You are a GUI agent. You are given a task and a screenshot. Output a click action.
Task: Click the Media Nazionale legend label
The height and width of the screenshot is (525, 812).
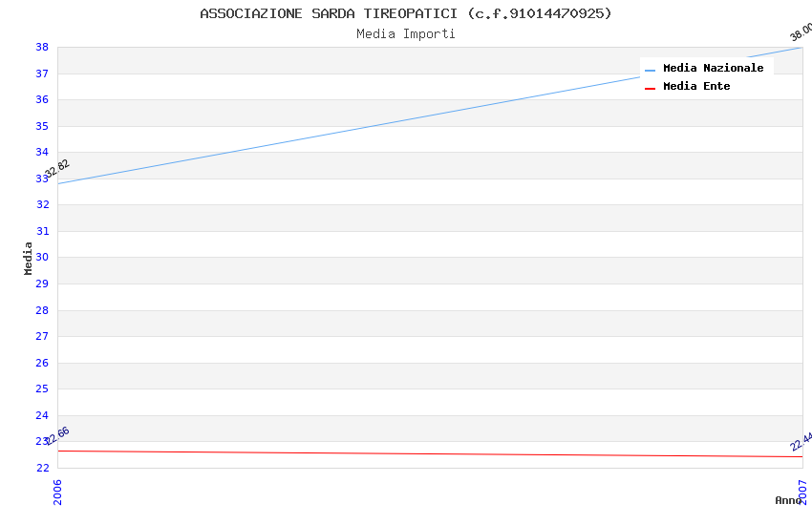tap(713, 68)
